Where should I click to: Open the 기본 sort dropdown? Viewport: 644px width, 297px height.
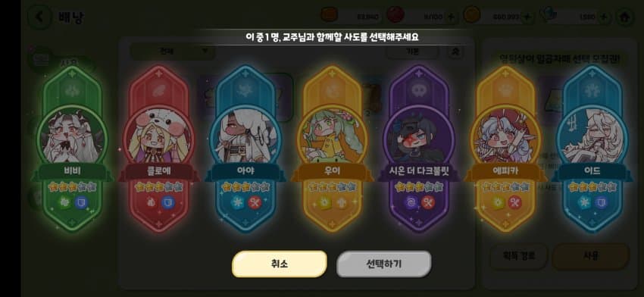pyautogui.click(x=412, y=52)
